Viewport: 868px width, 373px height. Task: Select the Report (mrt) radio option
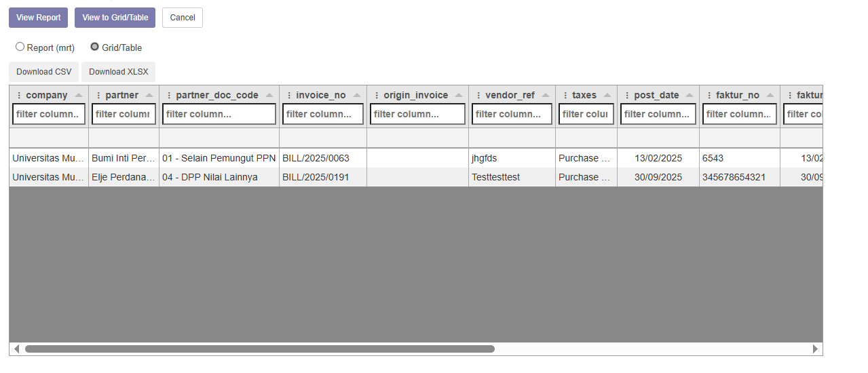pos(20,47)
